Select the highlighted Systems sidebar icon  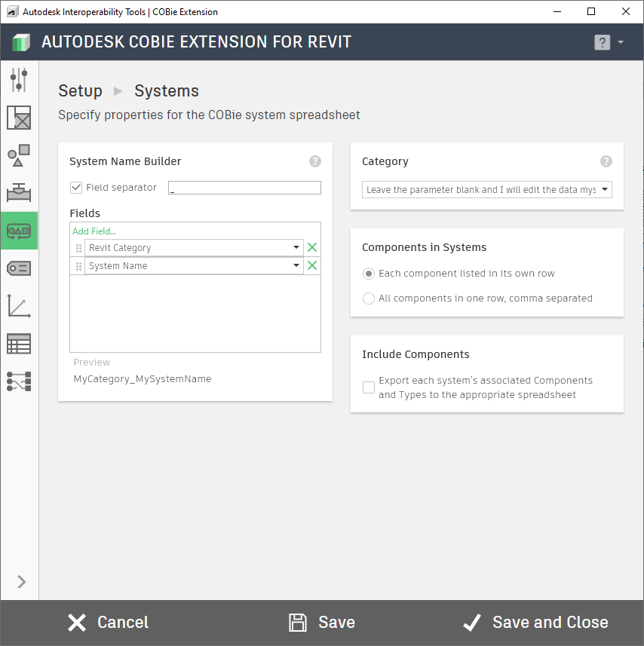tap(19, 231)
